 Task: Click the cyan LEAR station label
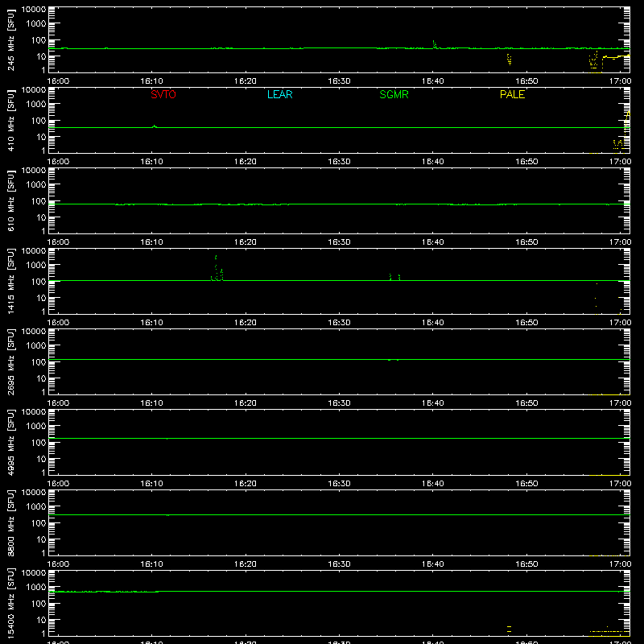(279, 94)
